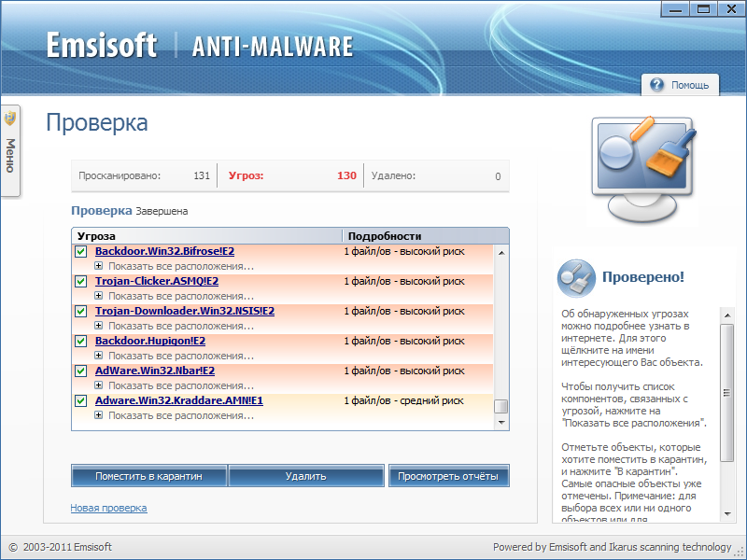Expand locations under Backdoor.Win32.Bifrose!E2
This screenshot has width=747, height=560.
click(98, 266)
